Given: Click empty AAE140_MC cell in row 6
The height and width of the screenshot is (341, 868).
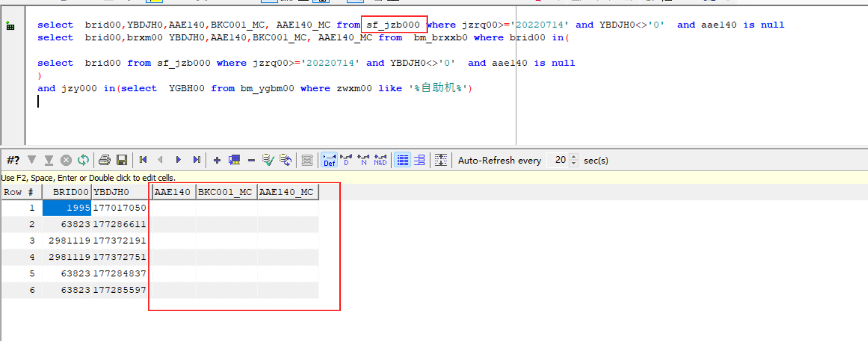Looking at the screenshot, I should tap(288, 290).
